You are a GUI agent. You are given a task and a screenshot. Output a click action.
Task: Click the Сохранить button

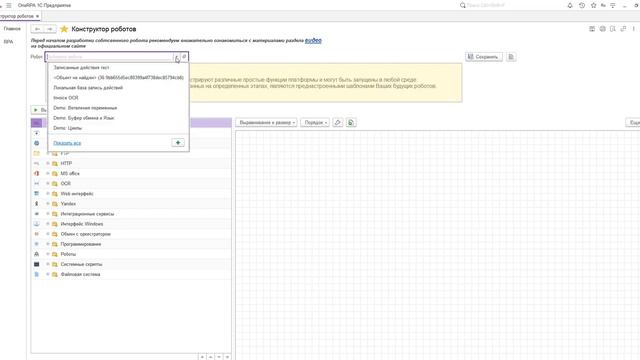[484, 57]
